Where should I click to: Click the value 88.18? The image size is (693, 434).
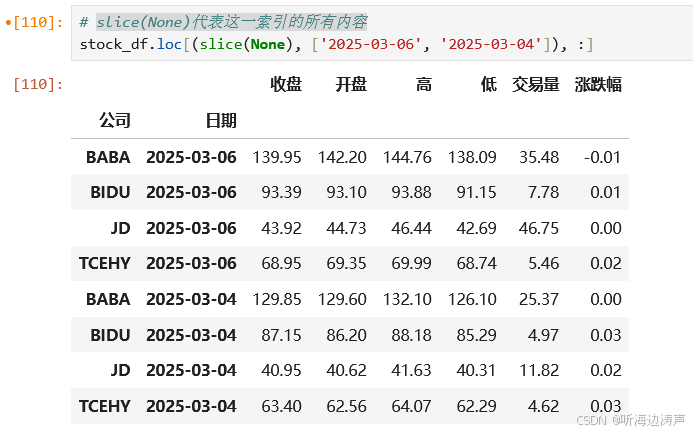(411, 335)
